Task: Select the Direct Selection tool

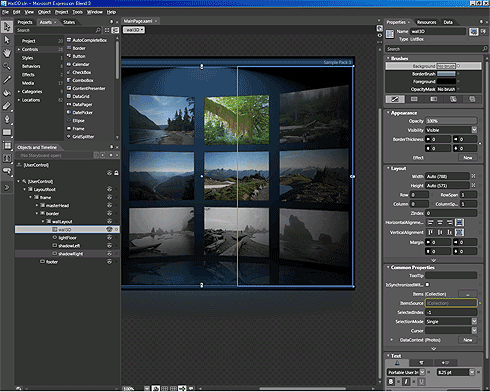Action: [x=7, y=40]
